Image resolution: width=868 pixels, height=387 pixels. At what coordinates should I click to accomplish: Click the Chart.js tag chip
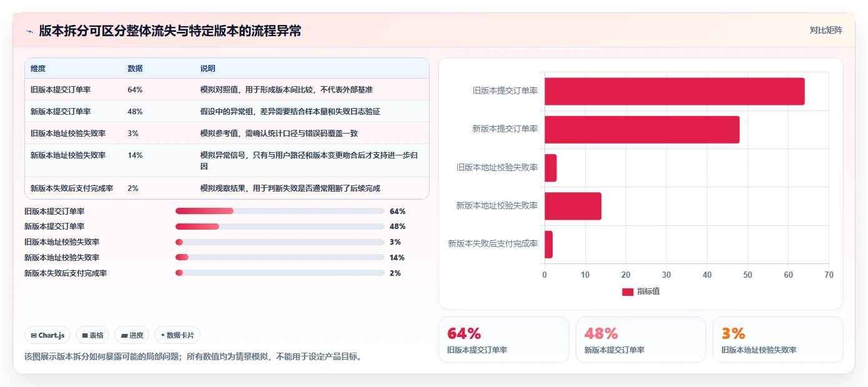click(48, 335)
